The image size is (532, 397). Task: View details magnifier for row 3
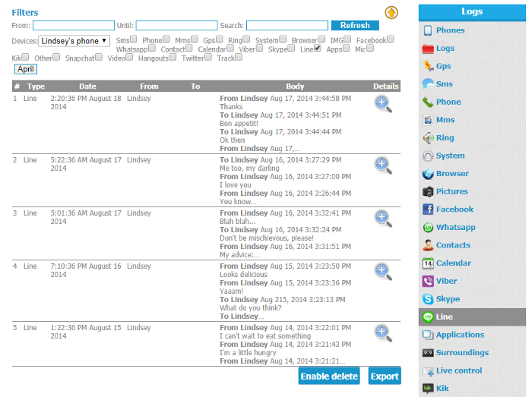coord(383,218)
